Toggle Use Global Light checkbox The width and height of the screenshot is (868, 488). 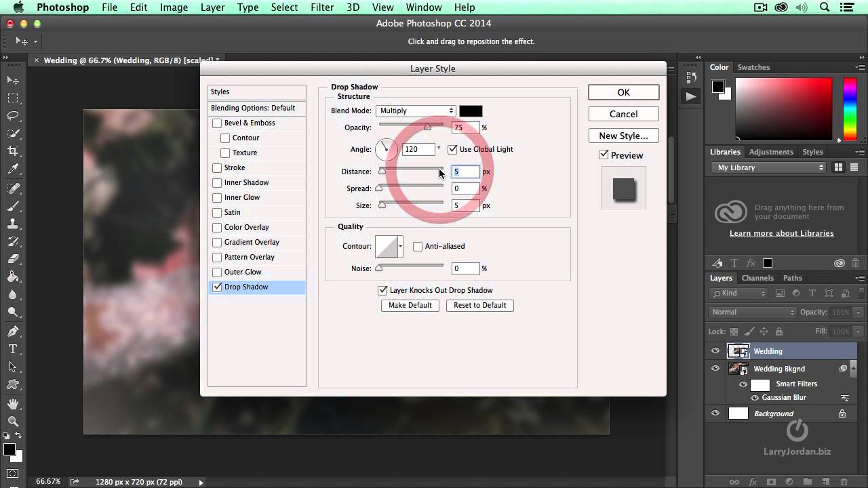point(452,149)
